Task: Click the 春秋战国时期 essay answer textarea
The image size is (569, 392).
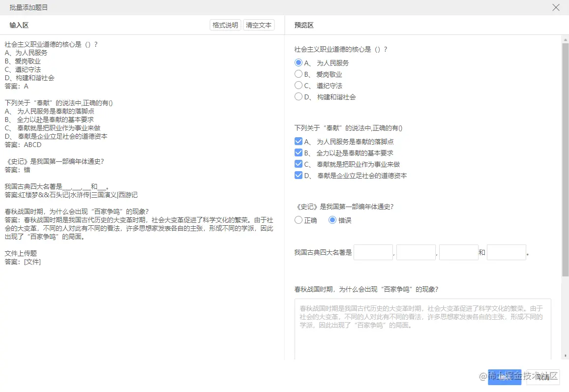Action: click(423, 329)
